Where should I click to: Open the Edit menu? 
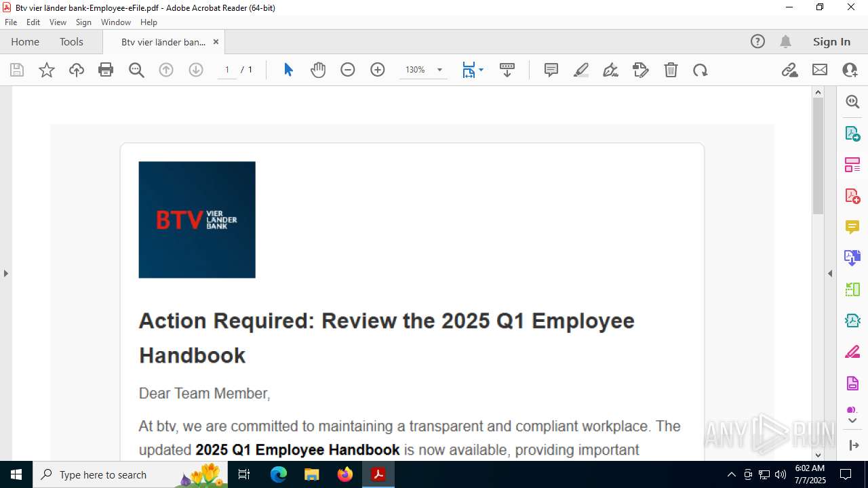pyautogui.click(x=33, y=22)
